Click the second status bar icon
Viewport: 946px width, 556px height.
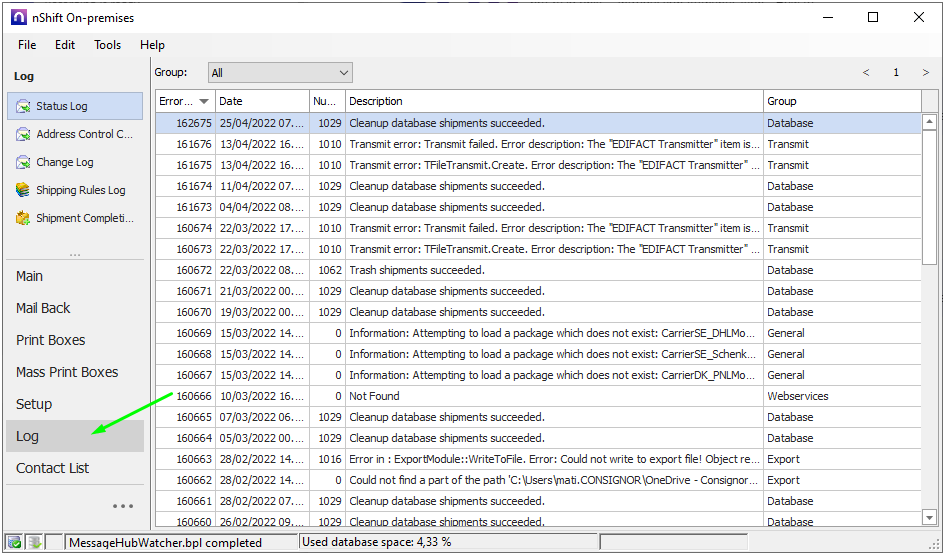click(x=34, y=542)
